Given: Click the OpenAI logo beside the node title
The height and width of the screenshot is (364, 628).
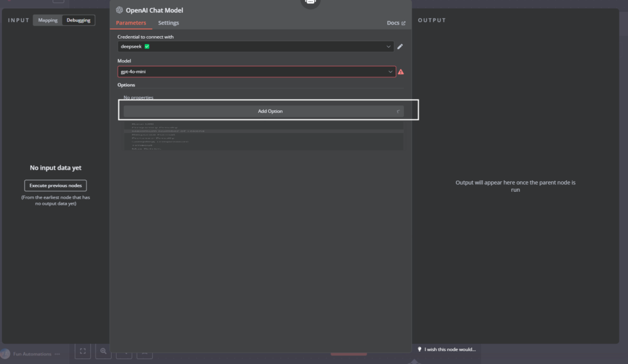Looking at the screenshot, I should [120, 10].
